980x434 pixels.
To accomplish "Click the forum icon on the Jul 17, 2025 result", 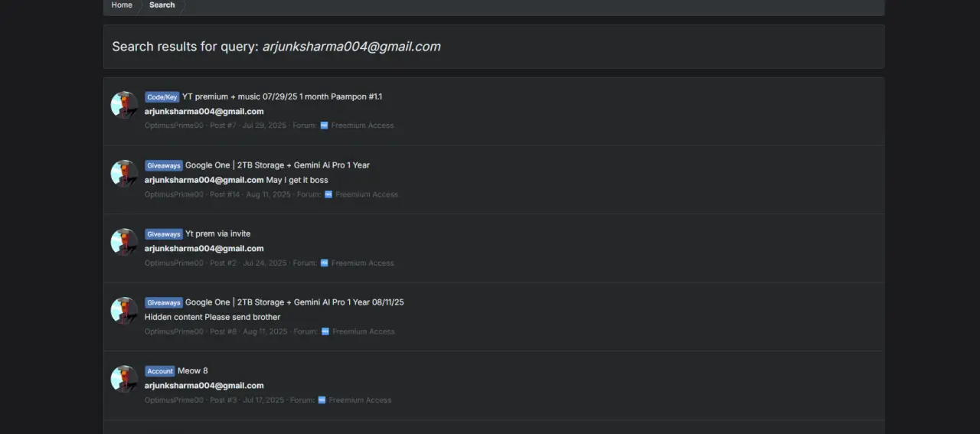I will [322, 400].
